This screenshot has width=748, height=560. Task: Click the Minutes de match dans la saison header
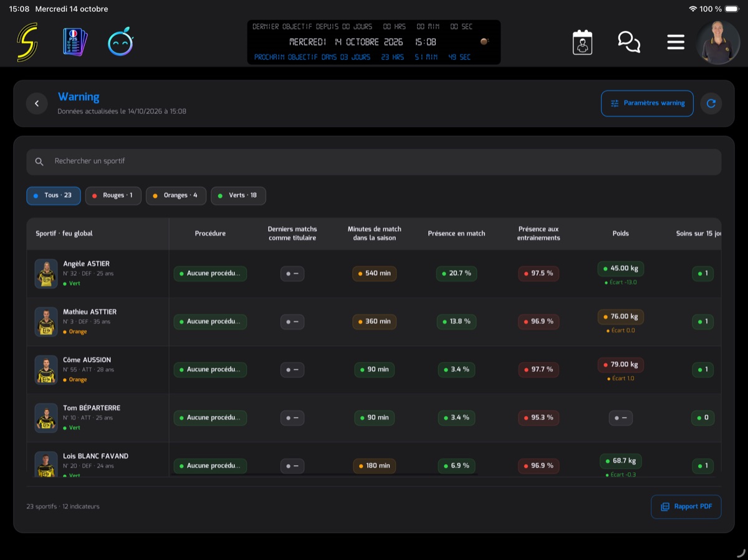(x=374, y=234)
